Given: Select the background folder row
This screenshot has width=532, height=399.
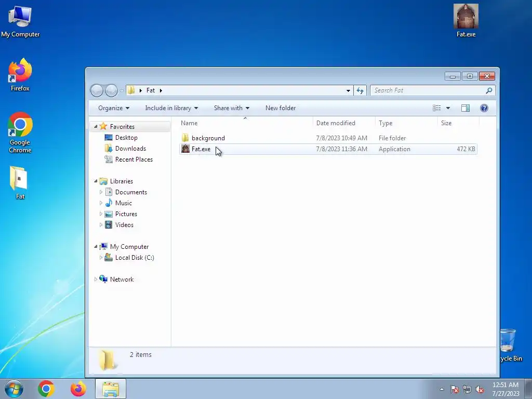Looking at the screenshot, I should [x=328, y=138].
